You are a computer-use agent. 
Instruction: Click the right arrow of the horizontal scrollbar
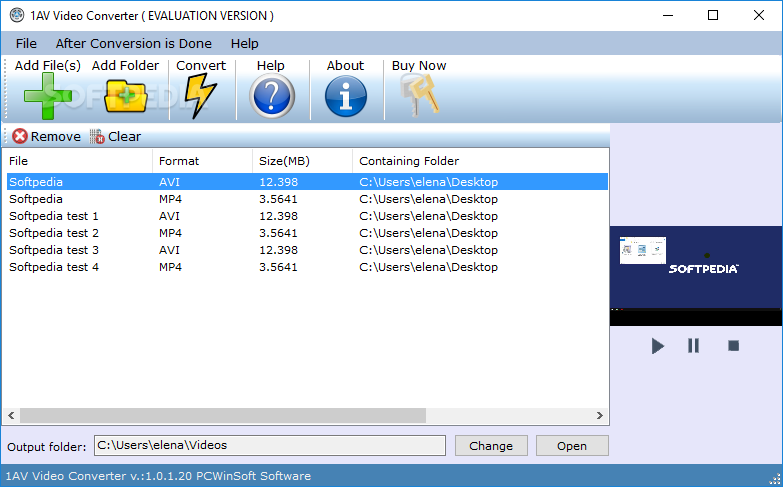coord(600,415)
